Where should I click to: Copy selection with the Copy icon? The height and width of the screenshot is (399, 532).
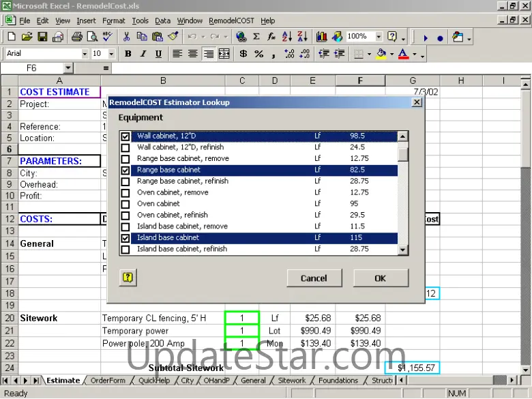coord(142,37)
